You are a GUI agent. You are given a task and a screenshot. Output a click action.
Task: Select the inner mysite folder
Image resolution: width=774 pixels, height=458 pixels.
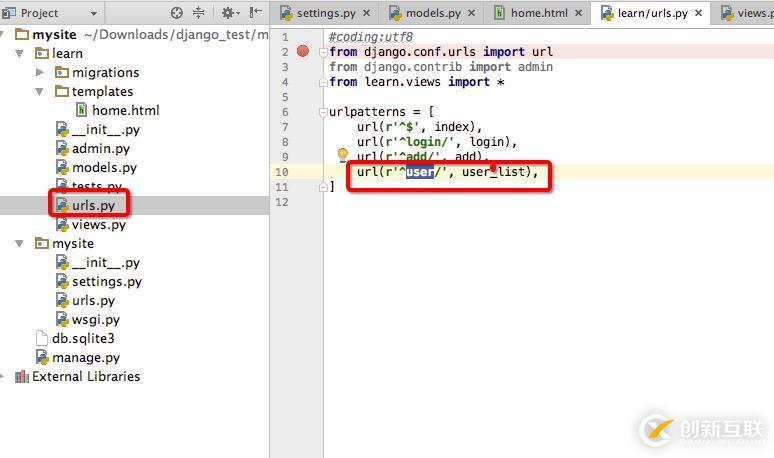[x=73, y=243]
